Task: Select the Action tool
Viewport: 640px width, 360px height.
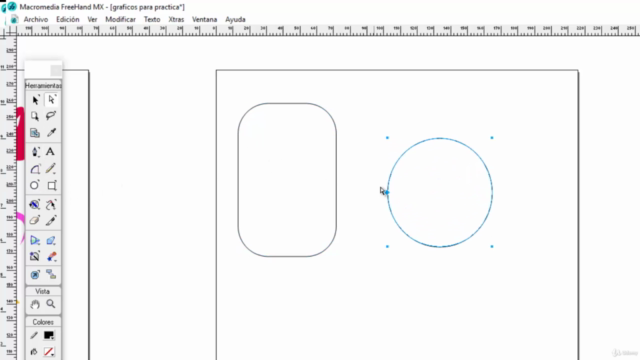Action: 35,275
